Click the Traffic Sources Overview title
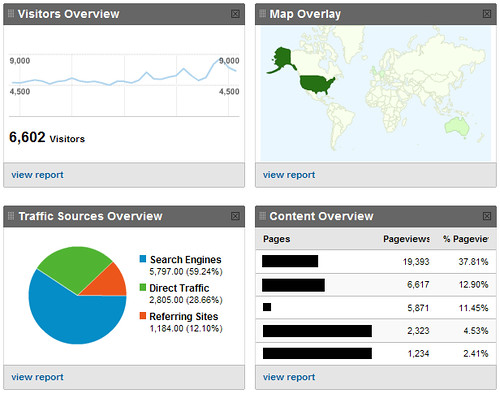Image resolution: width=500 pixels, height=394 pixels. tap(90, 216)
